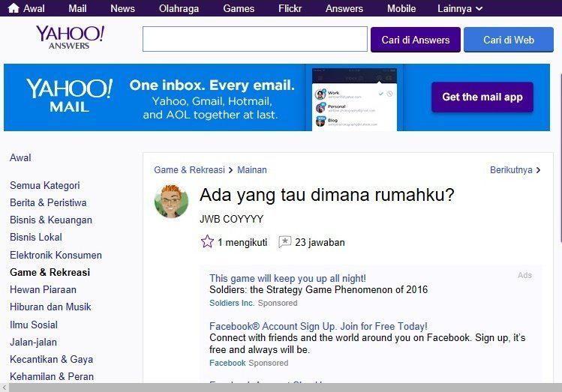Go to next question with Berikutnya
This screenshot has height=392, width=562.
[x=515, y=169]
